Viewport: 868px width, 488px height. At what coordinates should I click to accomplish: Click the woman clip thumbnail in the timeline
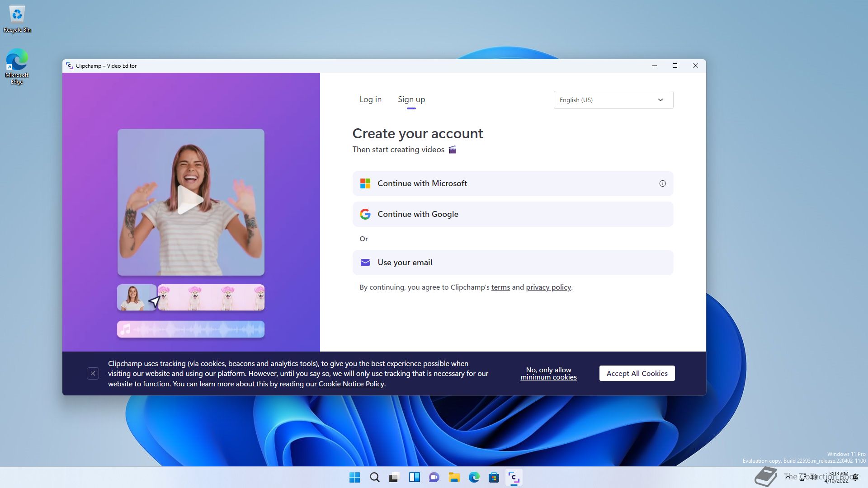[137, 297]
